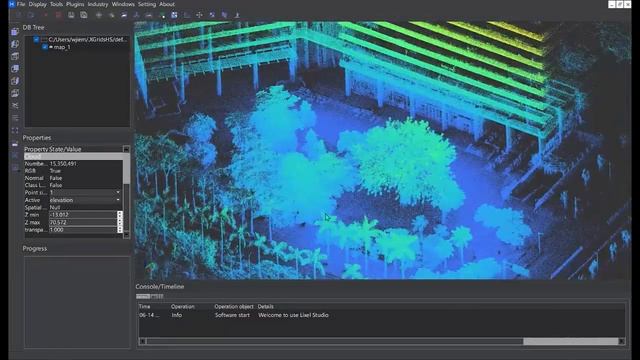Click the Properties scrollbar down arrow

coord(127,235)
